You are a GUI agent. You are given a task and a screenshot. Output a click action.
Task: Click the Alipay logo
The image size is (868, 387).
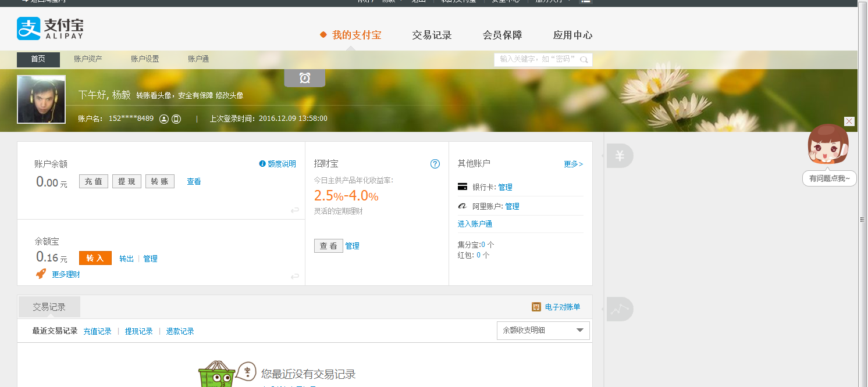tap(50, 28)
